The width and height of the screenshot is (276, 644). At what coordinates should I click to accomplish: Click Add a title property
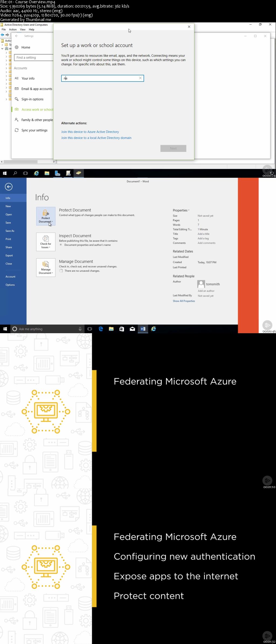click(x=203, y=234)
